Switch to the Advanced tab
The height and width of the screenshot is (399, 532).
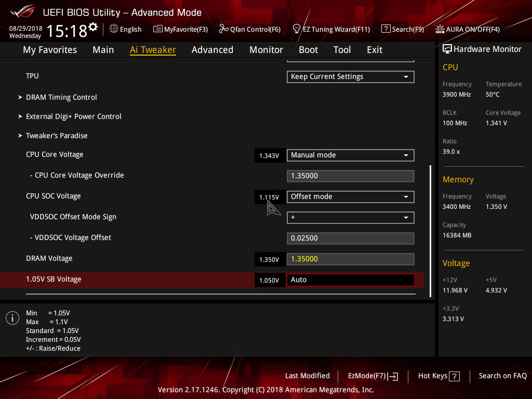click(212, 50)
